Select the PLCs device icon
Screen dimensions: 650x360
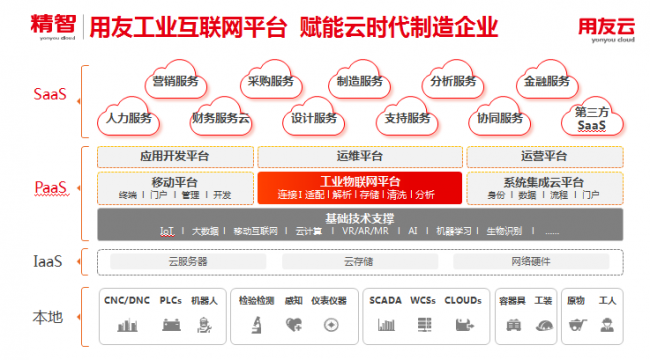[171, 324]
